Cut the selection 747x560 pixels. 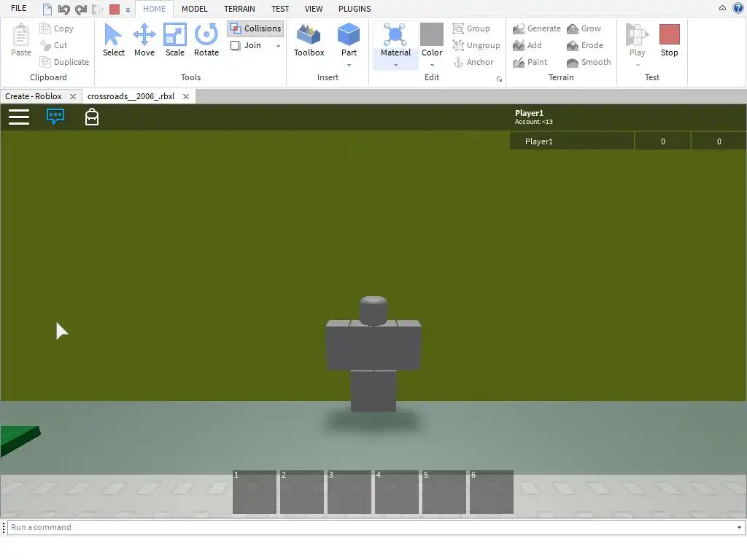(54, 45)
